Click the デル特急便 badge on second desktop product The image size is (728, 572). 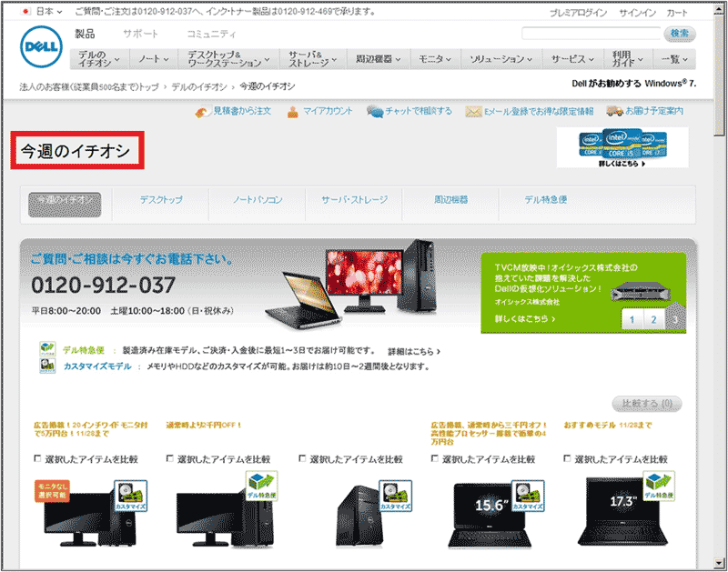pos(262,486)
